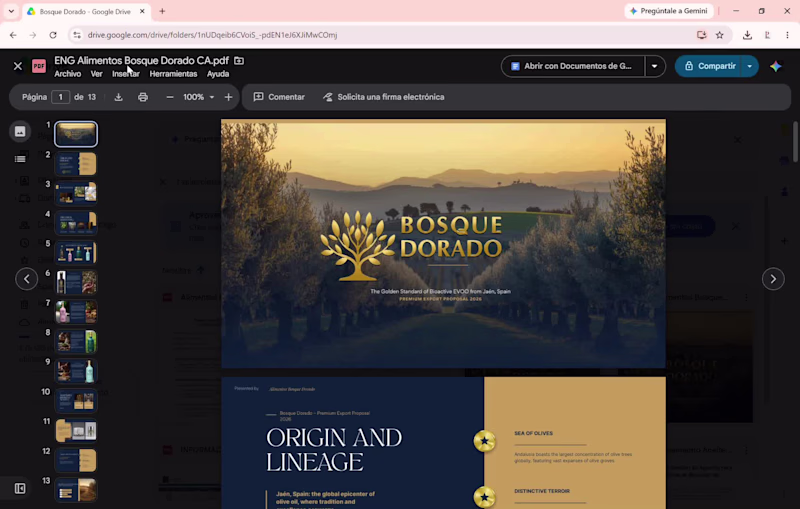Click the PDF file name title
Image resolution: width=800 pixels, height=509 pixels.
point(141,61)
